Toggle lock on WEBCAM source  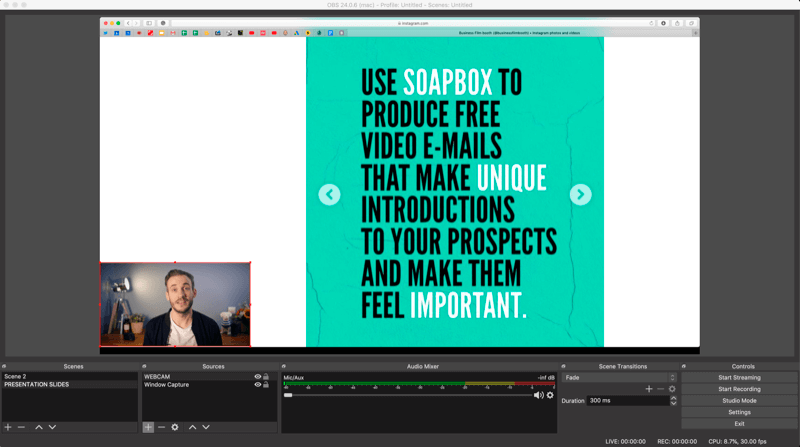[266, 377]
